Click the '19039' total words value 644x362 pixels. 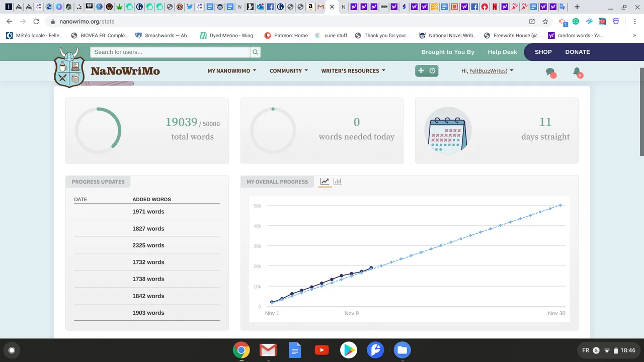pos(181,122)
